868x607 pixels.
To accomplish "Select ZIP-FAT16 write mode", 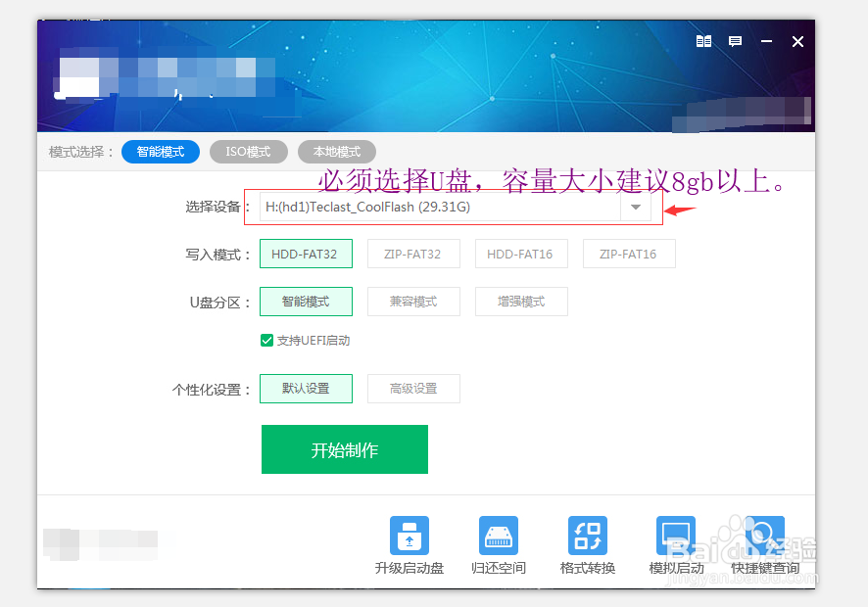I will click(629, 254).
